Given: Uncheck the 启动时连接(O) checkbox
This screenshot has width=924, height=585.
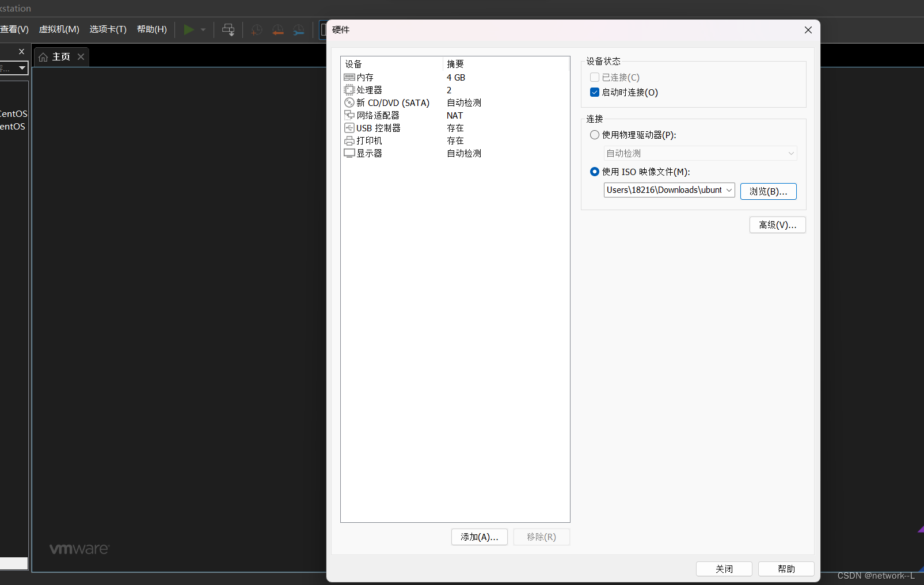Looking at the screenshot, I should (x=594, y=92).
